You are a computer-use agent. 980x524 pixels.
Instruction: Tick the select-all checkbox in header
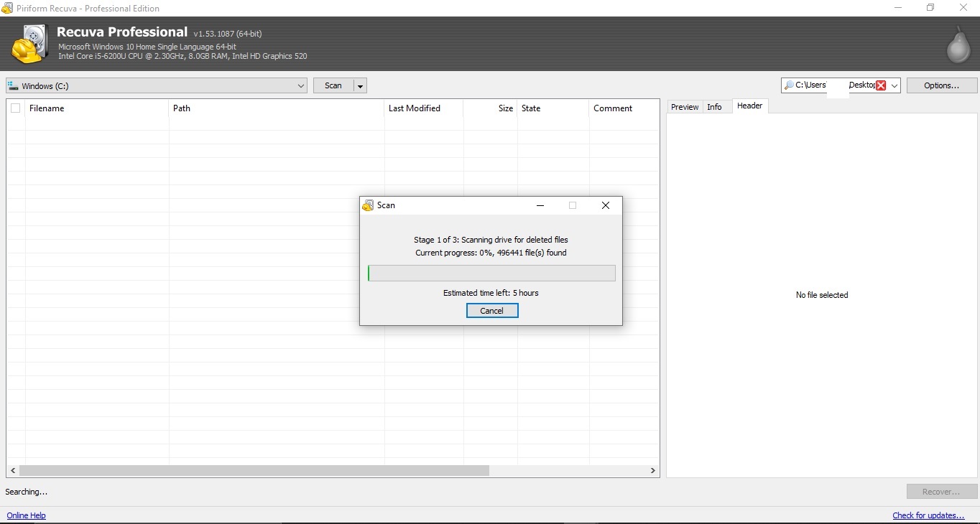pyautogui.click(x=15, y=108)
